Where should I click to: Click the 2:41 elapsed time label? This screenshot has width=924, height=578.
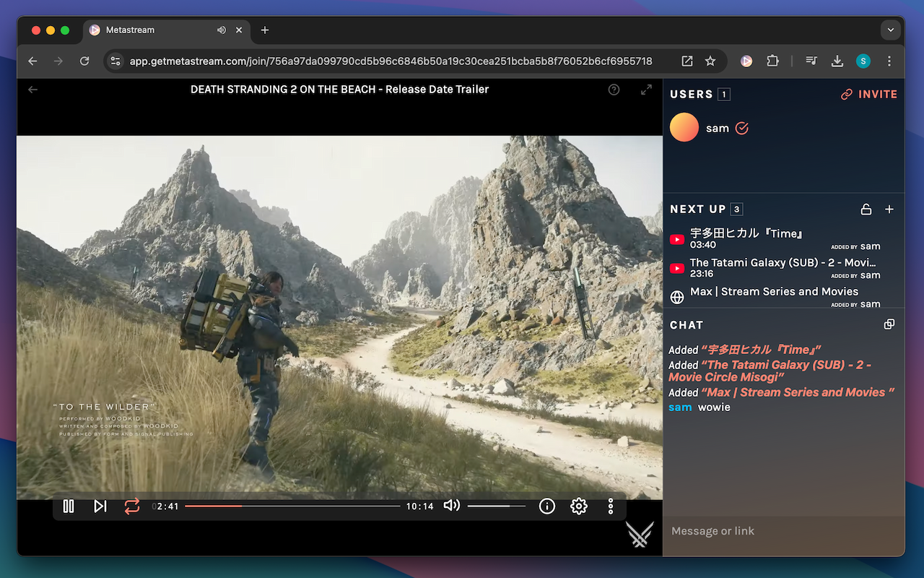167,506
